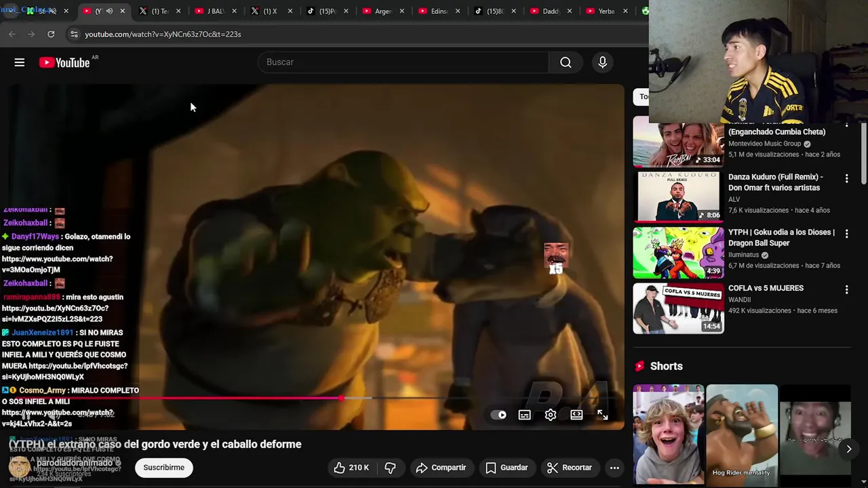Click chat username Cosmo_Army
The width and height of the screenshot is (868, 488).
tap(42, 390)
